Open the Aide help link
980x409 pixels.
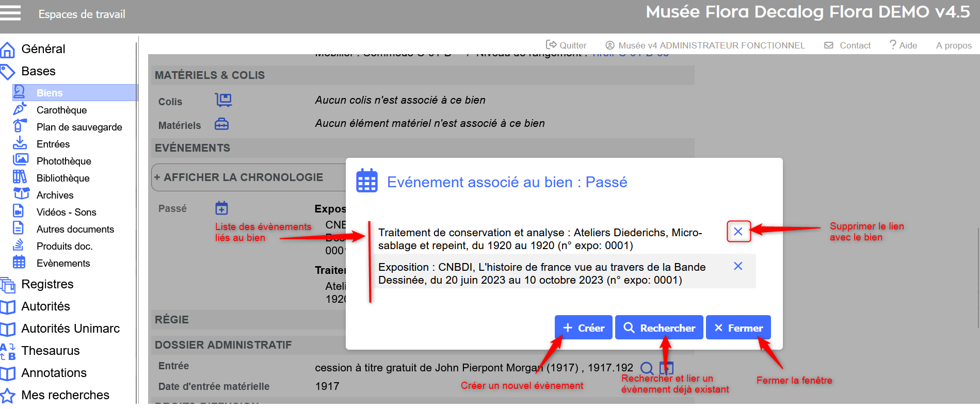click(903, 45)
